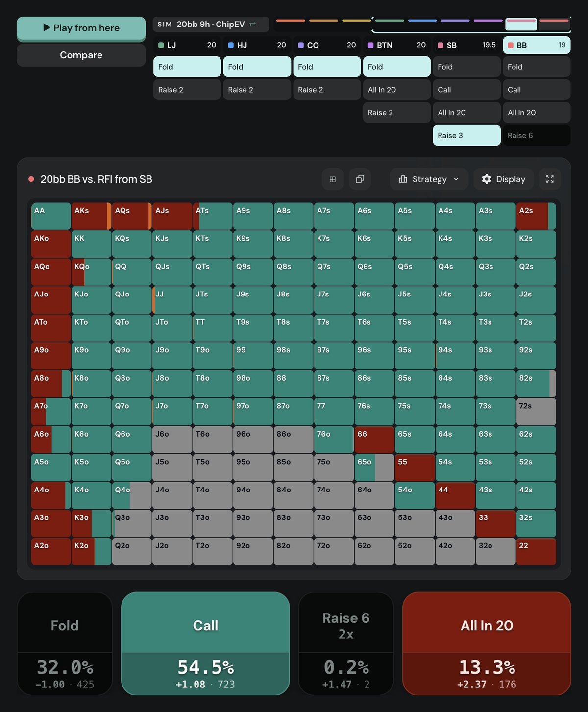Select the KQo hand cell
This screenshot has width=588, height=712.
coord(91,272)
